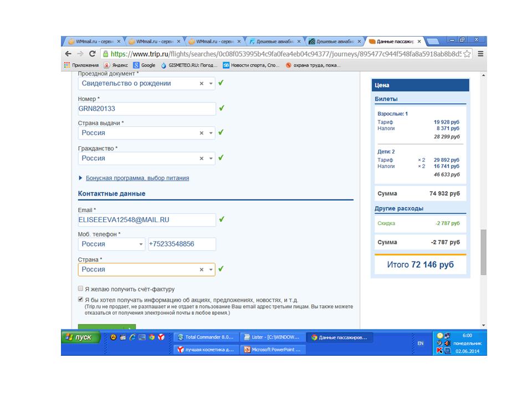Open the Новости спорта bookmark

pyautogui.click(x=251, y=65)
